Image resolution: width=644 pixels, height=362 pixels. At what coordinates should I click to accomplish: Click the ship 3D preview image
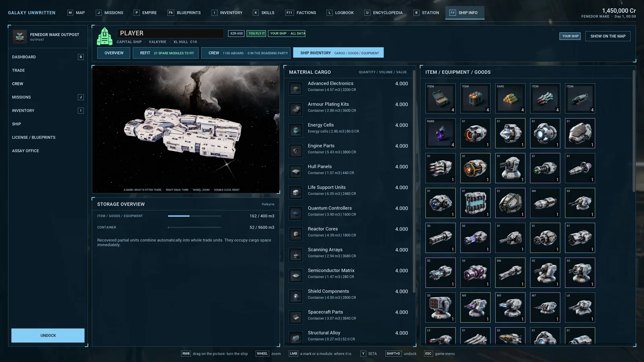[186, 130]
